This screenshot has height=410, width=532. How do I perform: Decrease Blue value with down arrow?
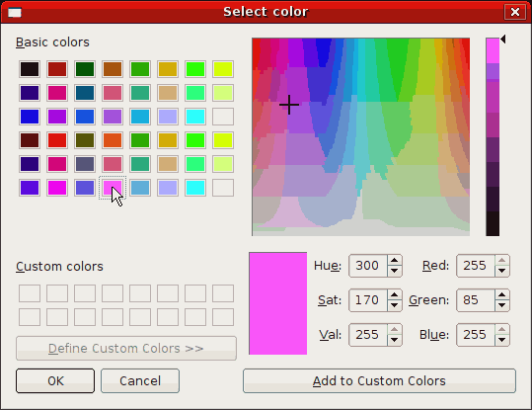coord(501,340)
